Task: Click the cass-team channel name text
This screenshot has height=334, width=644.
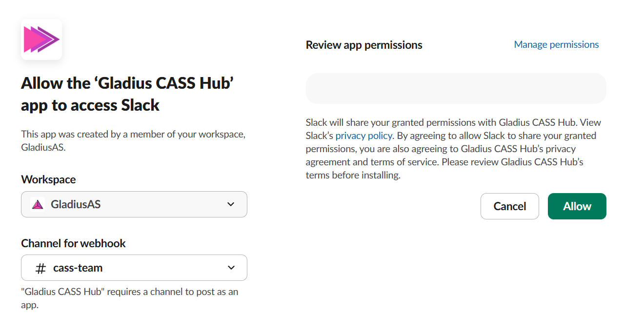Action: point(78,268)
